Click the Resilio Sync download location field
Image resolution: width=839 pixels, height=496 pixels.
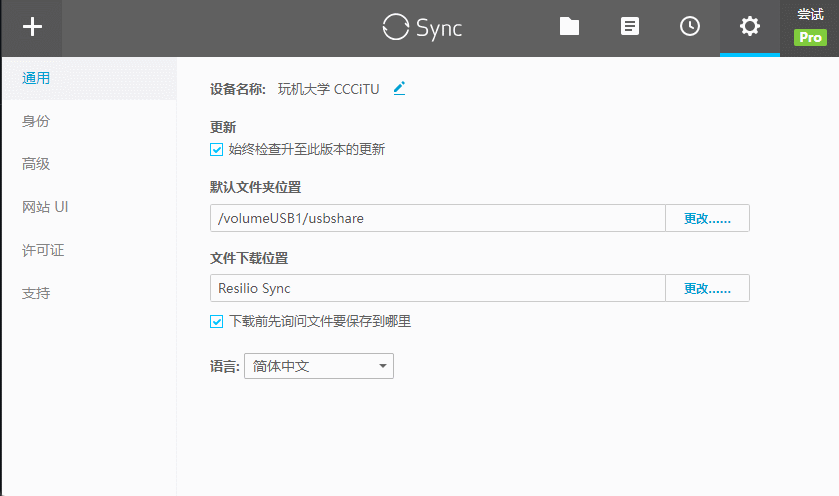pos(438,288)
